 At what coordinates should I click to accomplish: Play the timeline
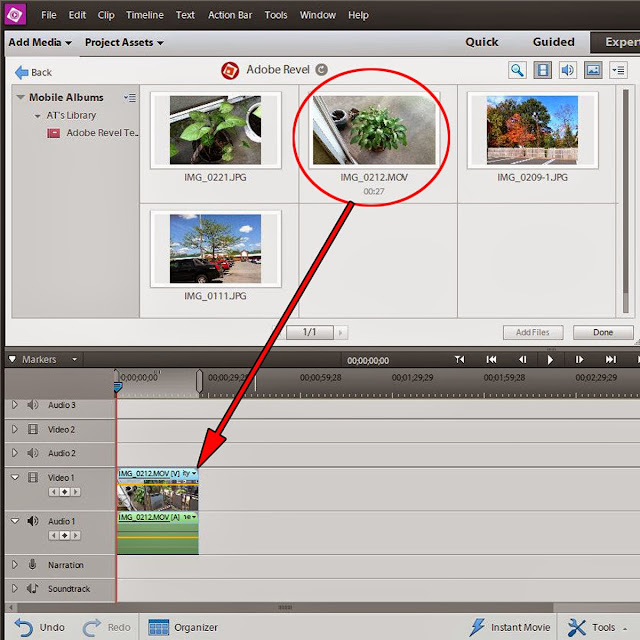point(550,360)
